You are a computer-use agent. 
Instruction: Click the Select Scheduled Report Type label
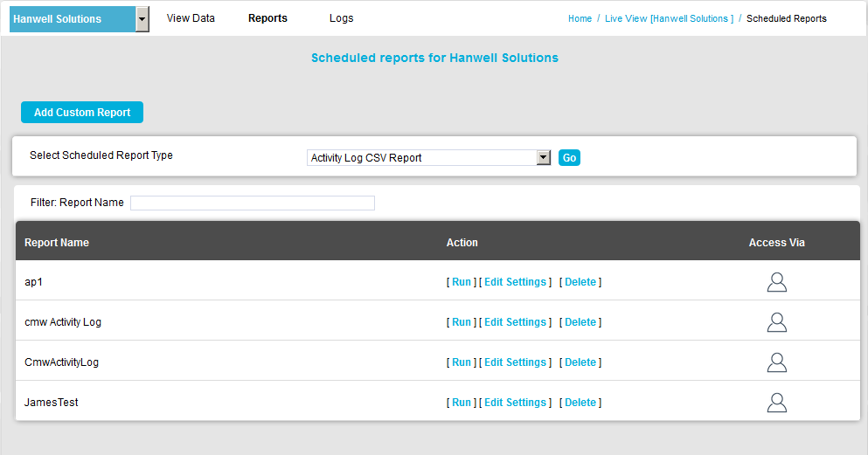[x=101, y=155]
